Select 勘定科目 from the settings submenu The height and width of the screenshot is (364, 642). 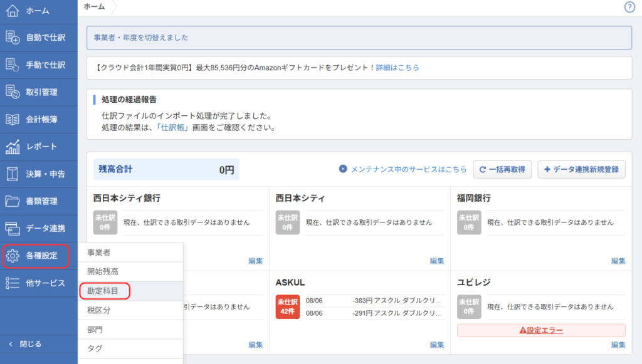[103, 291]
